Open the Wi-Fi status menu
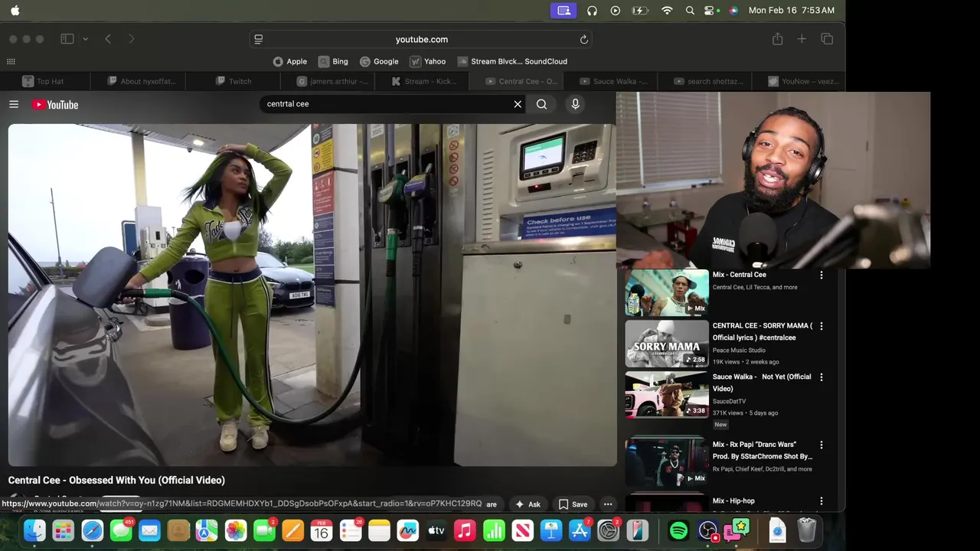 (x=667, y=11)
